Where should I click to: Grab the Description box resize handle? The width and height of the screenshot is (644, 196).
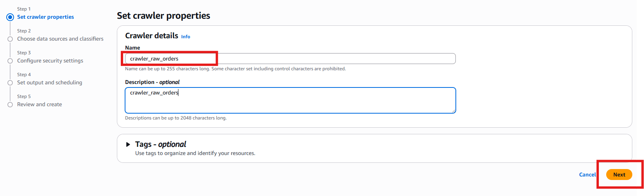click(x=454, y=111)
